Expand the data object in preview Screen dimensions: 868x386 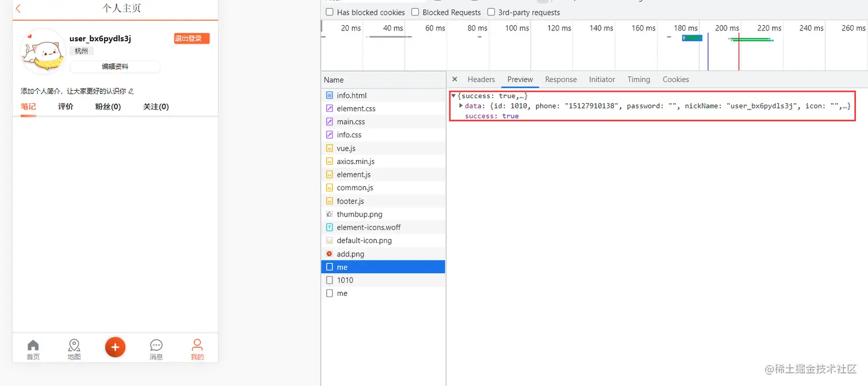tap(461, 106)
